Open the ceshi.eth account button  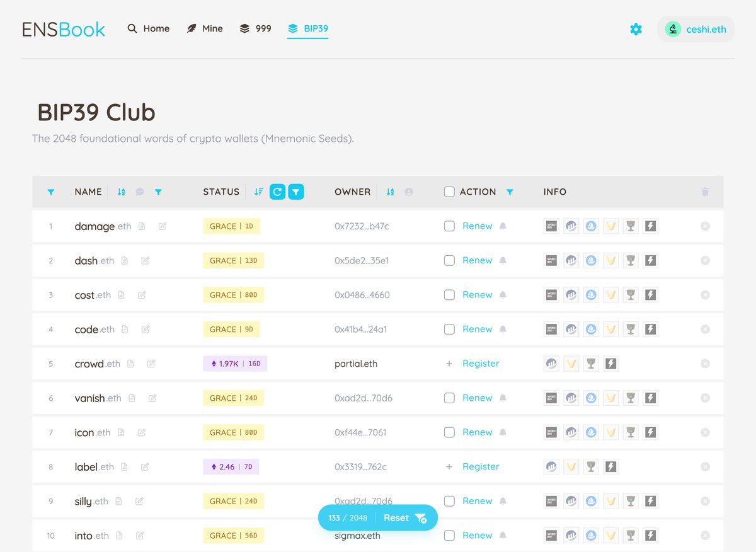click(696, 29)
